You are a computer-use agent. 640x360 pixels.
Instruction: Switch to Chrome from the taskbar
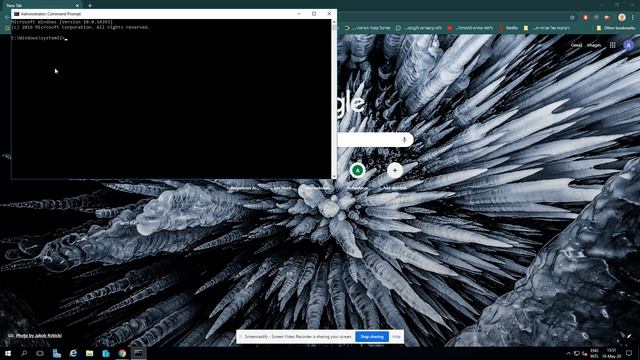coord(122,353)
